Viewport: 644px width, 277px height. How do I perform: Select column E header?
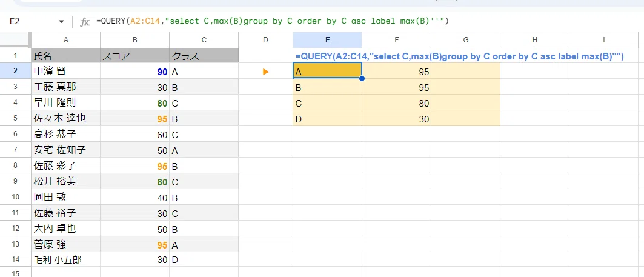[327, 40]
